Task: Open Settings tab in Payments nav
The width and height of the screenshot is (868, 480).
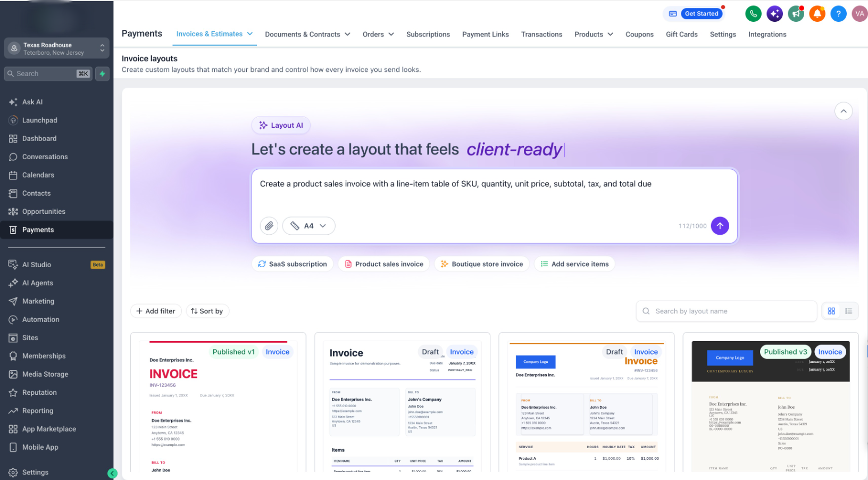Action: [723, 35]
